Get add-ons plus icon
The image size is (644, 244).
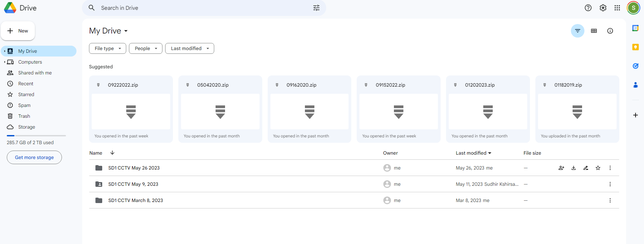[x=636, y=115]
